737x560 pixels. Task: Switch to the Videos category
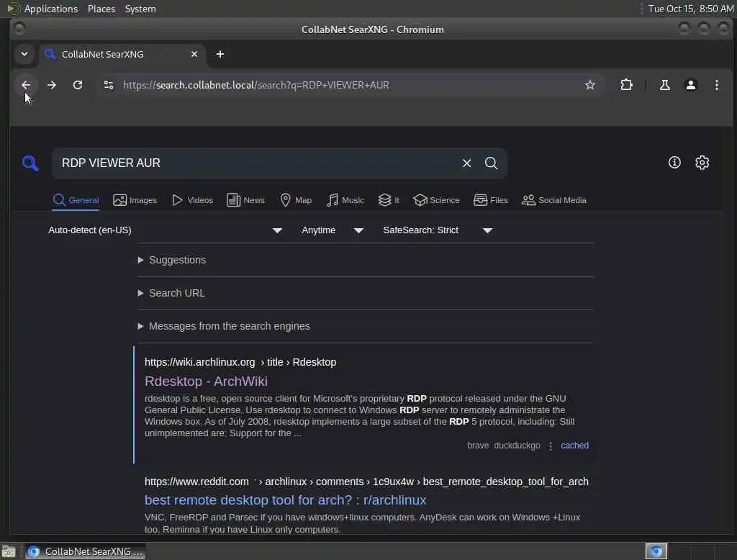tap(192, 200)
